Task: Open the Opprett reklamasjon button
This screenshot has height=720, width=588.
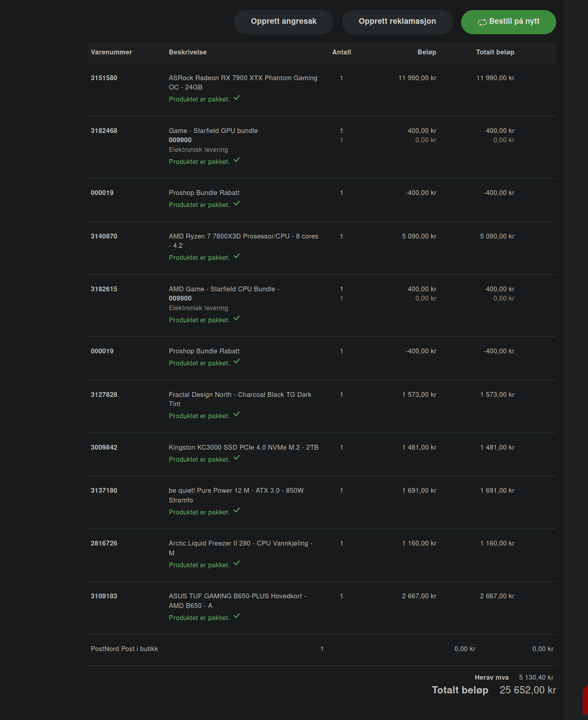Action: tap(397, 22)
